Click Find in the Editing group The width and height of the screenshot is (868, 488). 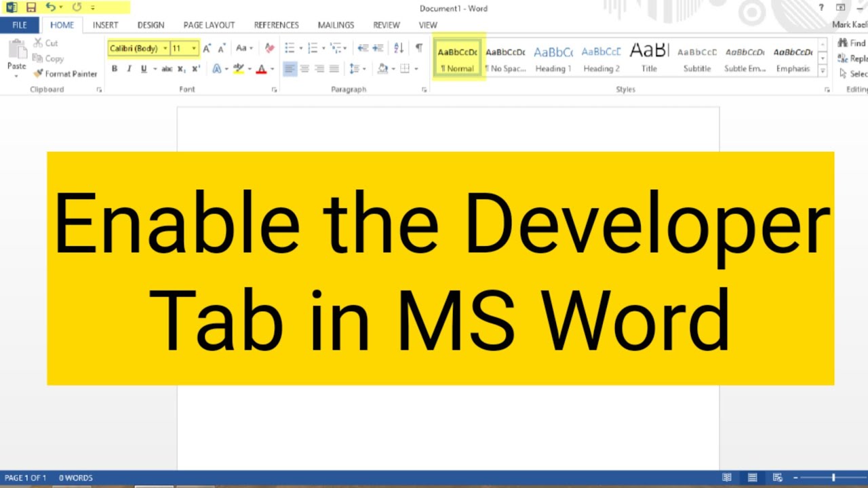pos(853,43)
